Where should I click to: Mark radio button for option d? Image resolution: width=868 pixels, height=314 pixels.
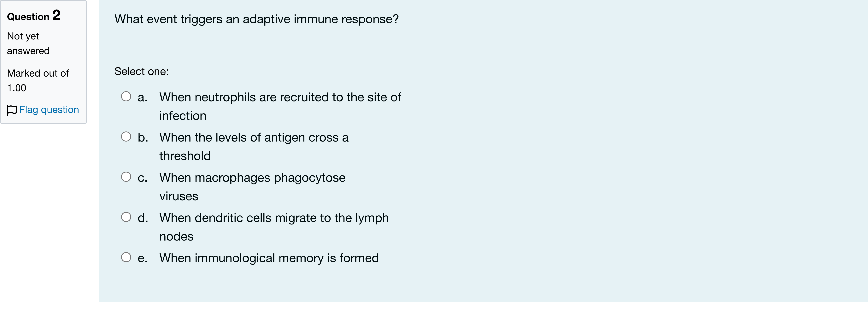click(126, 217)
